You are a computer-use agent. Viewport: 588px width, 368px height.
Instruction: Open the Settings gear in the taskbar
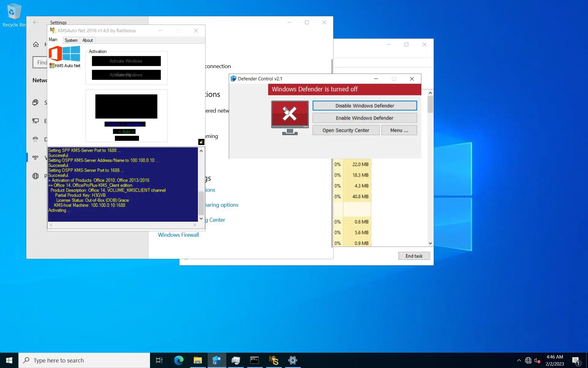click(x=292, y=360)
